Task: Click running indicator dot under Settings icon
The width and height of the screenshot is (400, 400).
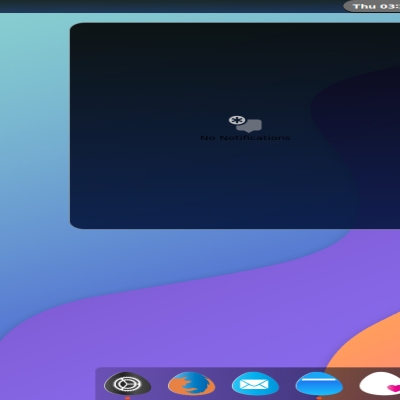Action: [x=127, y=398]
